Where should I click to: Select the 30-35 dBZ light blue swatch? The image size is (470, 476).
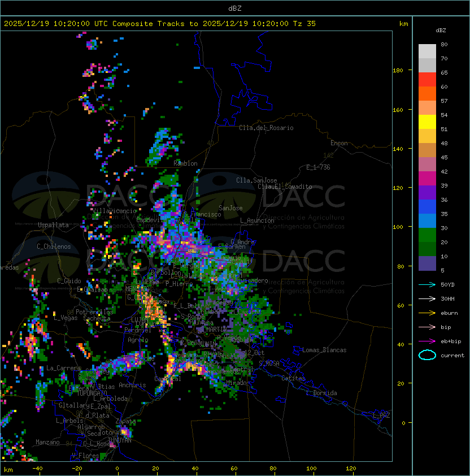coord(427,220)
